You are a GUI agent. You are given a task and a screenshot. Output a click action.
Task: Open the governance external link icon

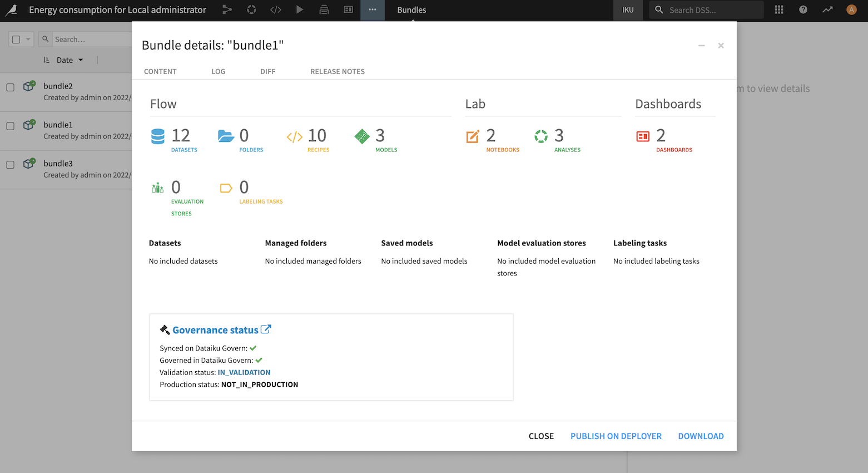[x=266, y=329]
